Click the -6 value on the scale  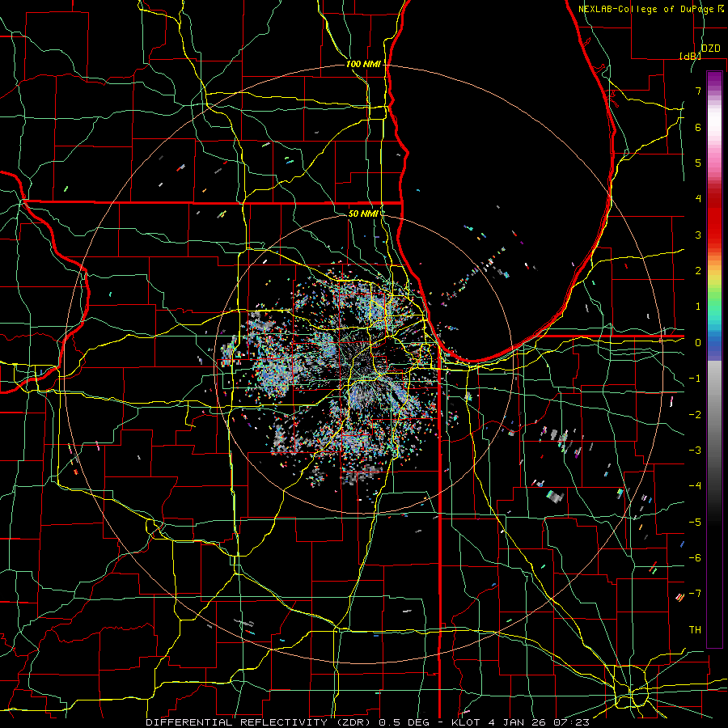coord(695,558)
